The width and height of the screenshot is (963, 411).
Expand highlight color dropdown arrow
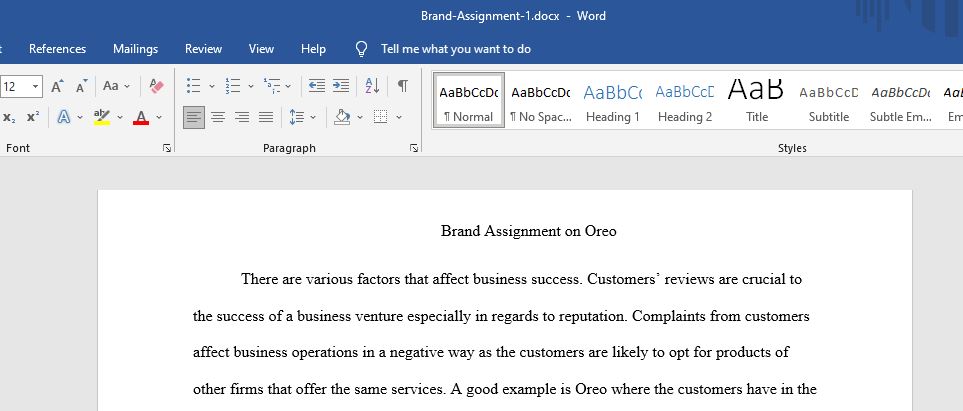[120, 117]
